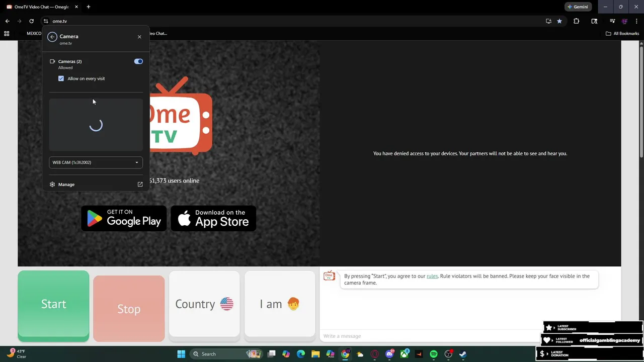Open Steam from the taskbar

(x=463, y=354)
